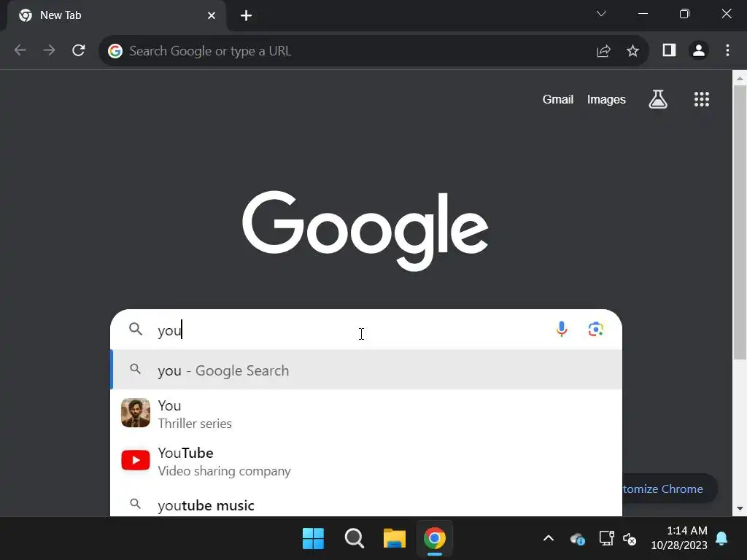Click the page scrollbar down arrow
747x560 pixels.
point(740,508)
